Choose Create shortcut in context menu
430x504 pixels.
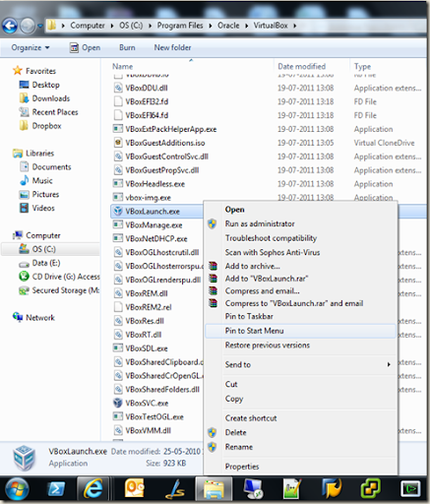(251, 418)
